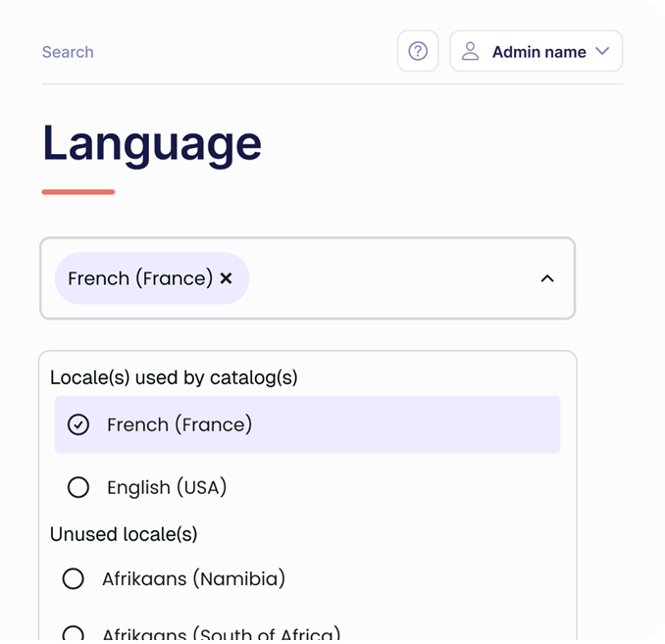
Task: Choose the Afrikaans (South of Africa) radio
Action: [x=74, y=633]
